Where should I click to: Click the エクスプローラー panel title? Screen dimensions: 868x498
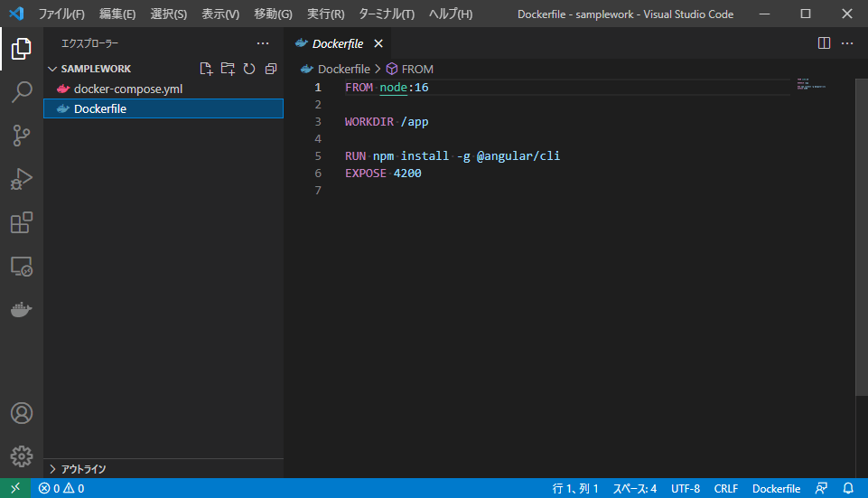[89, 43]
